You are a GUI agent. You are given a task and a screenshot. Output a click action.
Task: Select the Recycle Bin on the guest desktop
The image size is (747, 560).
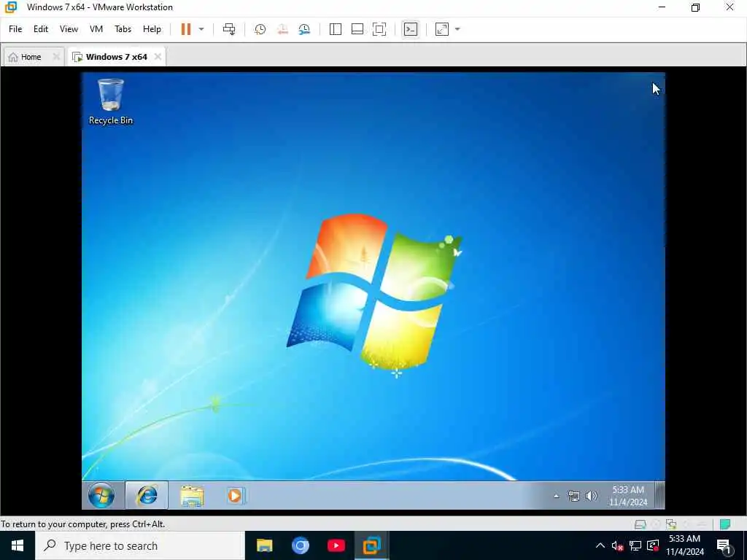point(111,102)
